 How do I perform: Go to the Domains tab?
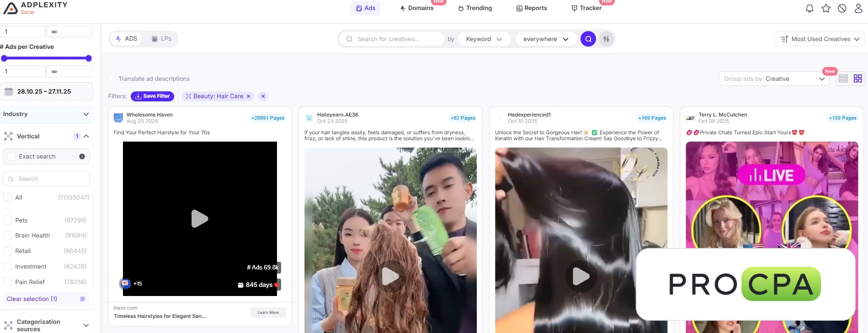[x=417, y=8]
